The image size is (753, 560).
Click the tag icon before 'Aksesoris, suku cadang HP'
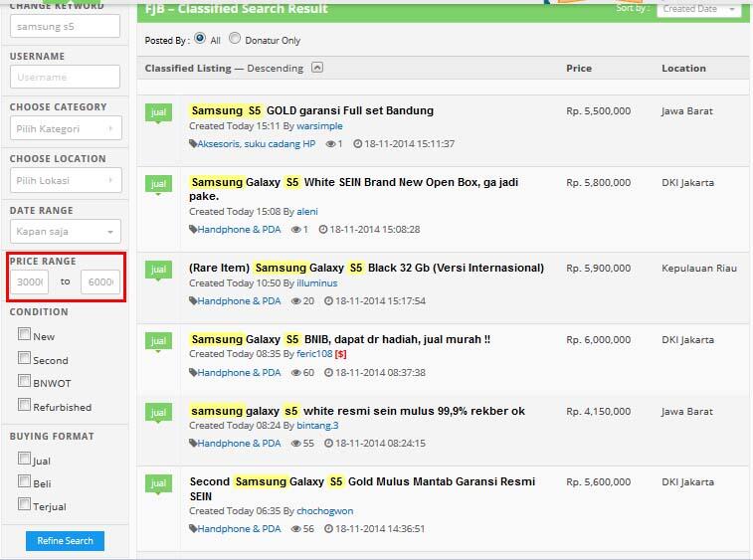pos(193,144)
